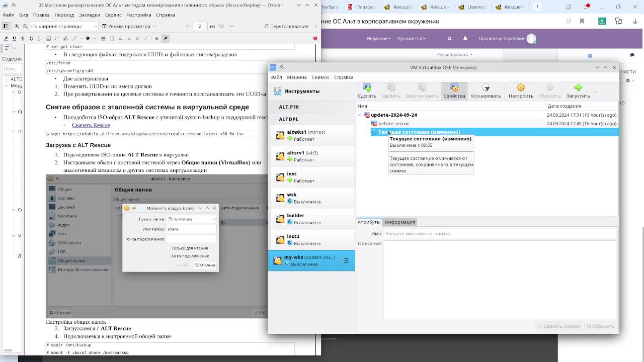Screen dimensions: 644x362
Task: Open Свойства snapshot properties in VirtualBox
Action: click(x=454, y=91)
